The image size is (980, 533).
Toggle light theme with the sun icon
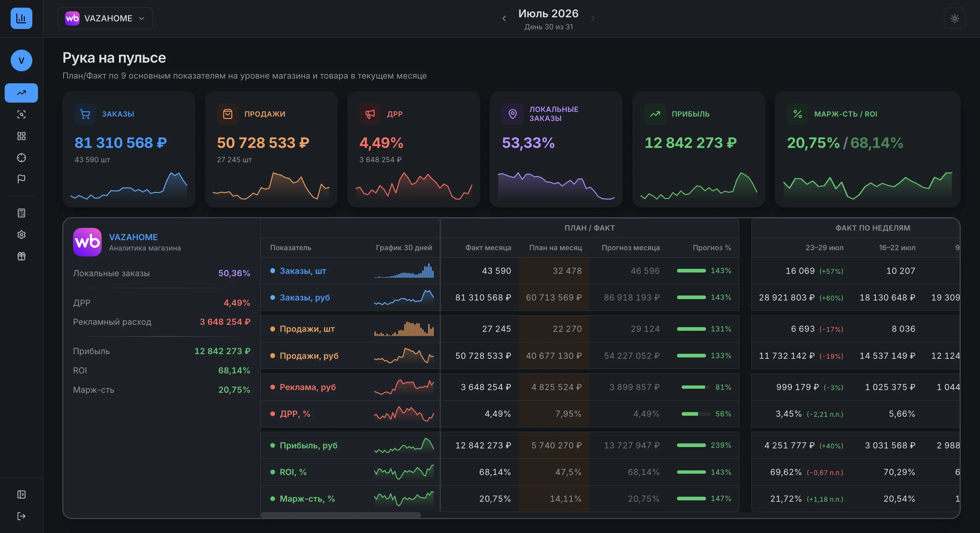tap(955, 18)
